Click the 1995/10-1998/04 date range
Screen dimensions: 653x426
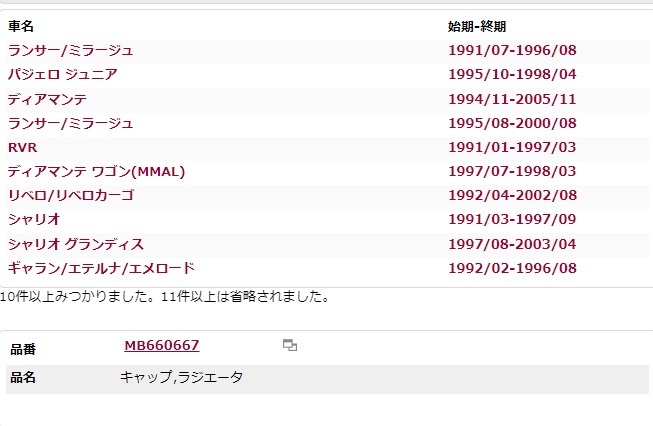(x=513, y=74)
